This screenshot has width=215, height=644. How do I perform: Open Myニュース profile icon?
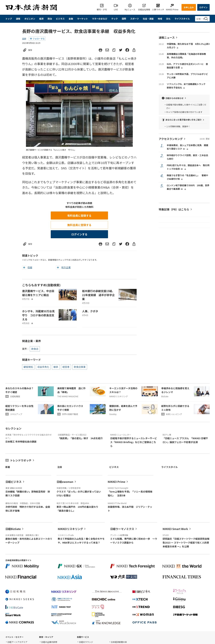coord(130,6)
